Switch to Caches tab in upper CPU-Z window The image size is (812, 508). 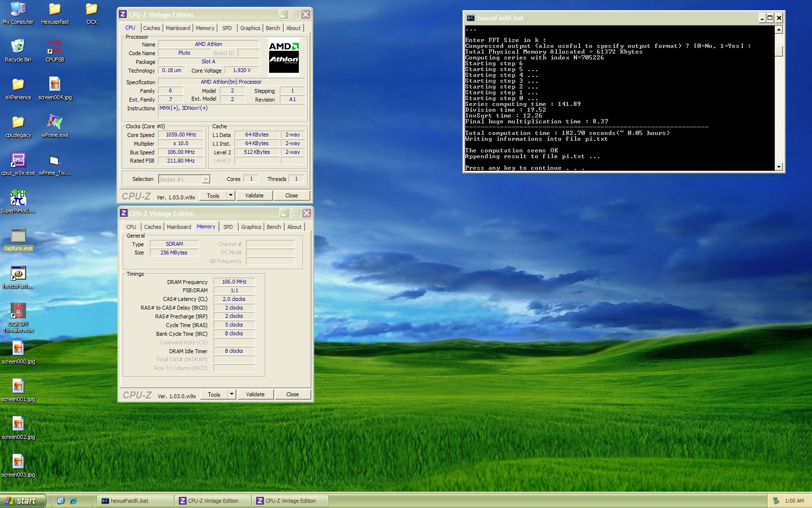pyautogui.click(x=151, y=28)
